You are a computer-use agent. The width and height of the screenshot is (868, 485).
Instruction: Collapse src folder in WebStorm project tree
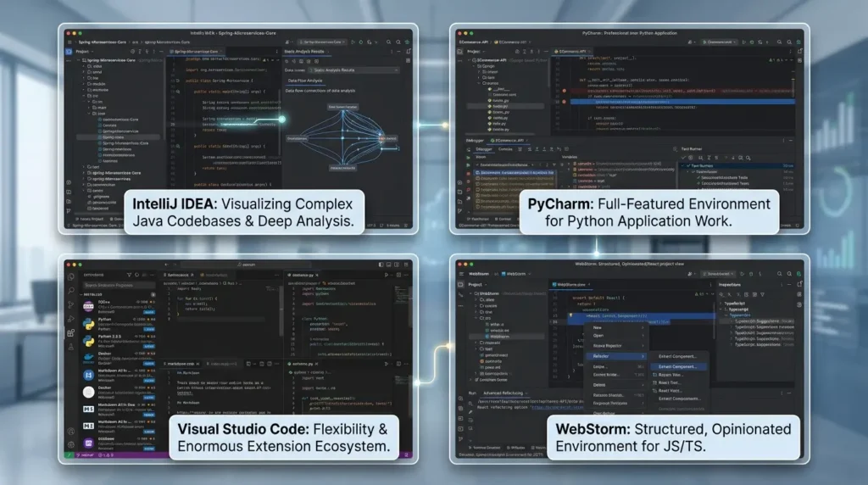pos(476,318)
